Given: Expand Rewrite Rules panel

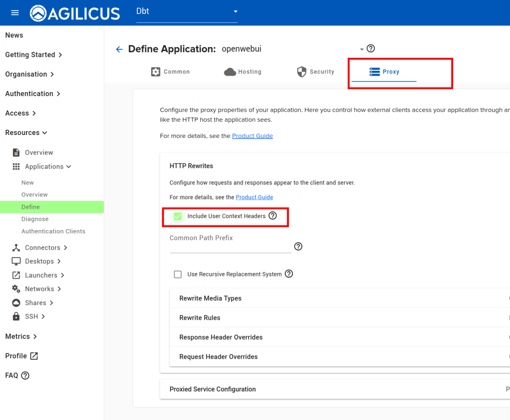Looking at the screenshot, I should [x=340, y=318].
